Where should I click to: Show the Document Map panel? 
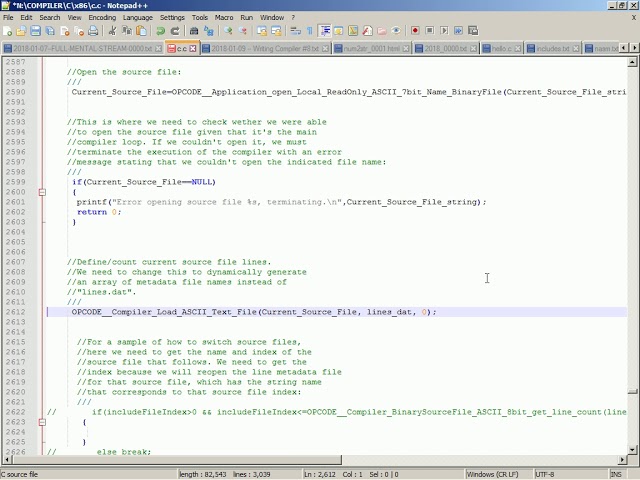click(x=353, y=31)
